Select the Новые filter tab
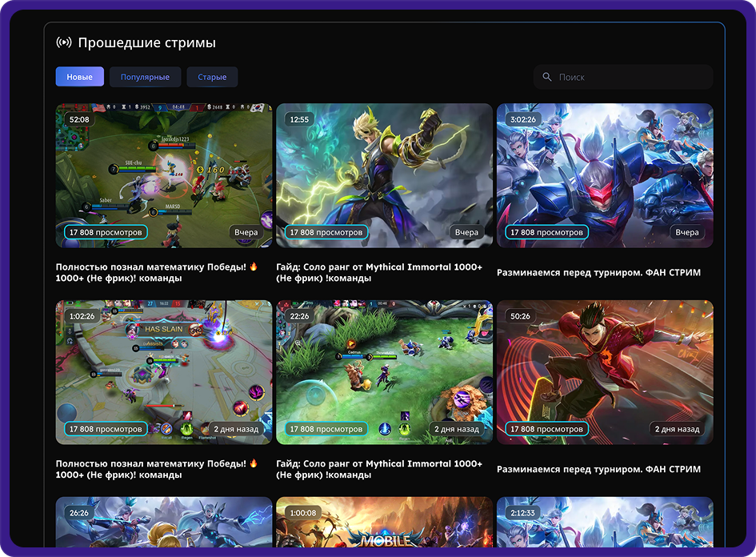The width and height of the screenshot is (756, 557). 79,77
